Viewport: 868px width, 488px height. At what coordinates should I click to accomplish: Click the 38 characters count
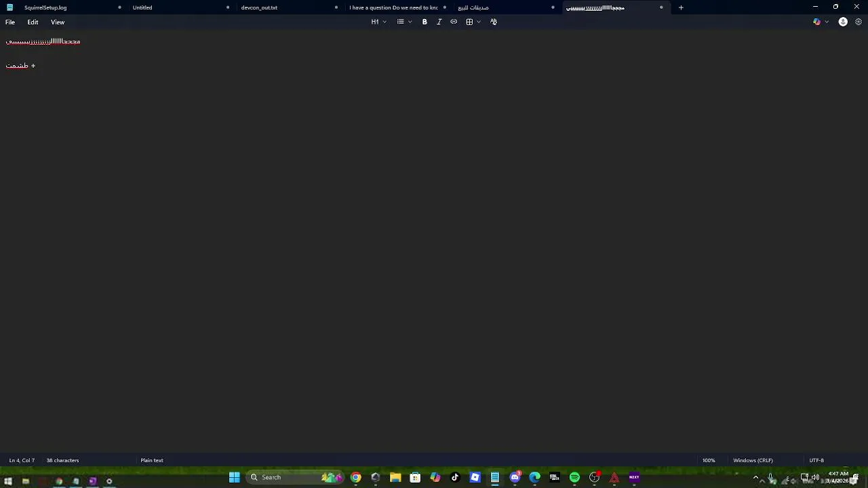(62, 460)
